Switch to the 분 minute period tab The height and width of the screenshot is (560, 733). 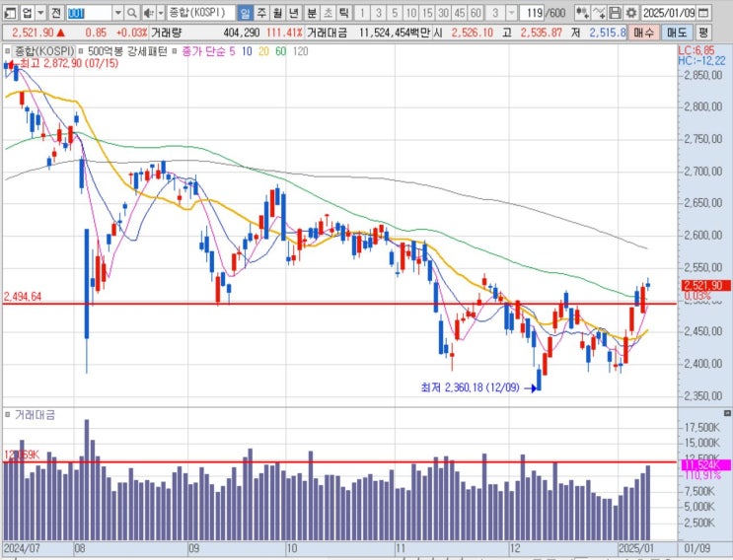click(x=312, y=13)
